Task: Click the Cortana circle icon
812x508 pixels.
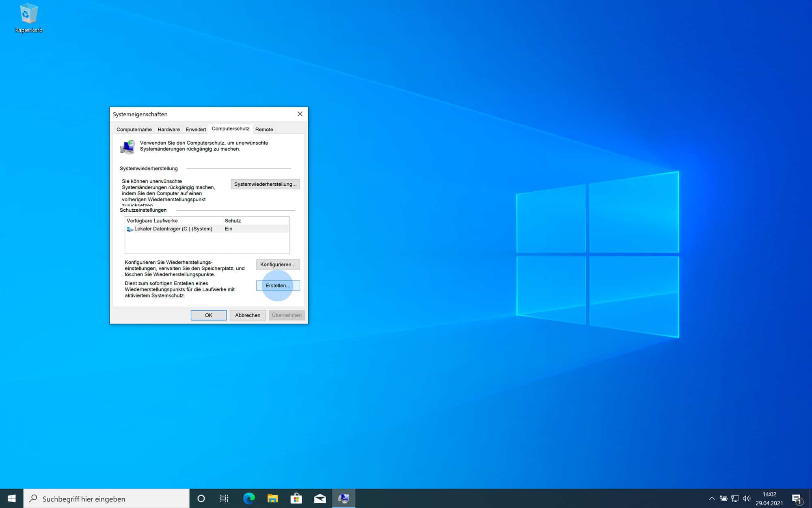Action: [201, 498]
